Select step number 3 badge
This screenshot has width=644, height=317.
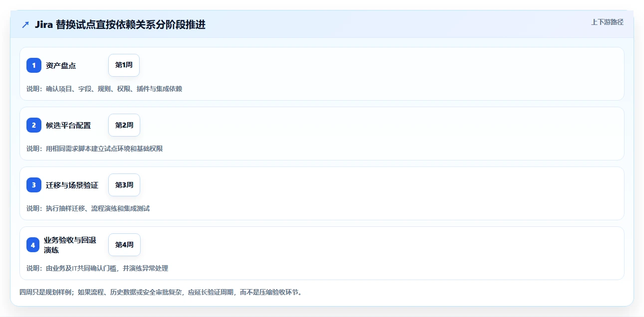pos(34,185)
